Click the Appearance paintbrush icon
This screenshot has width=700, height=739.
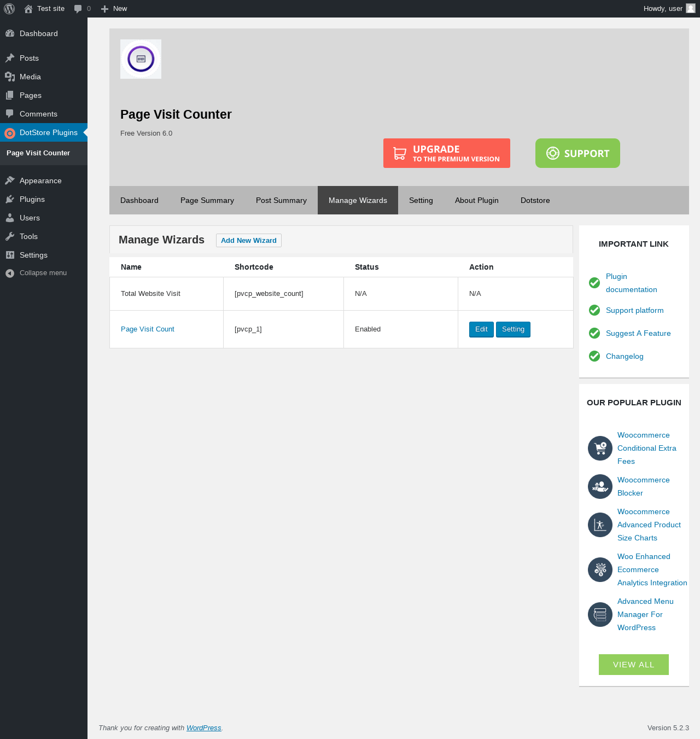pyautogui.click(x=10, y=181)
